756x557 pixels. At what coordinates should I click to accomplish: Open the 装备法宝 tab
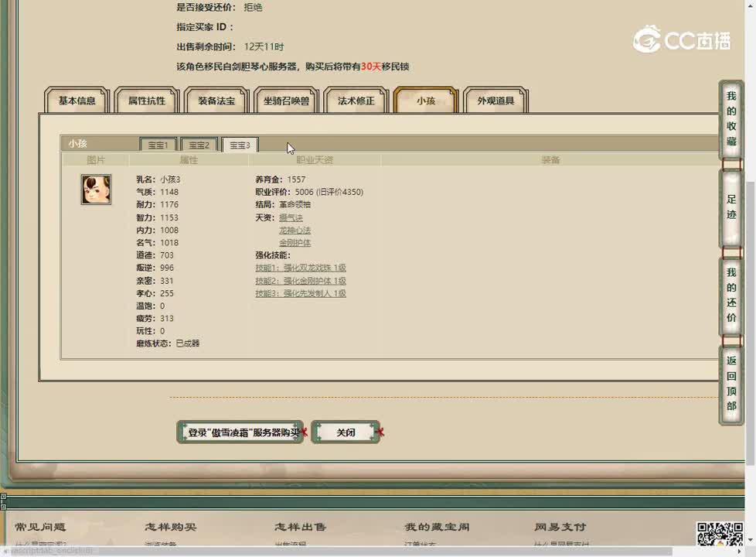216,101
